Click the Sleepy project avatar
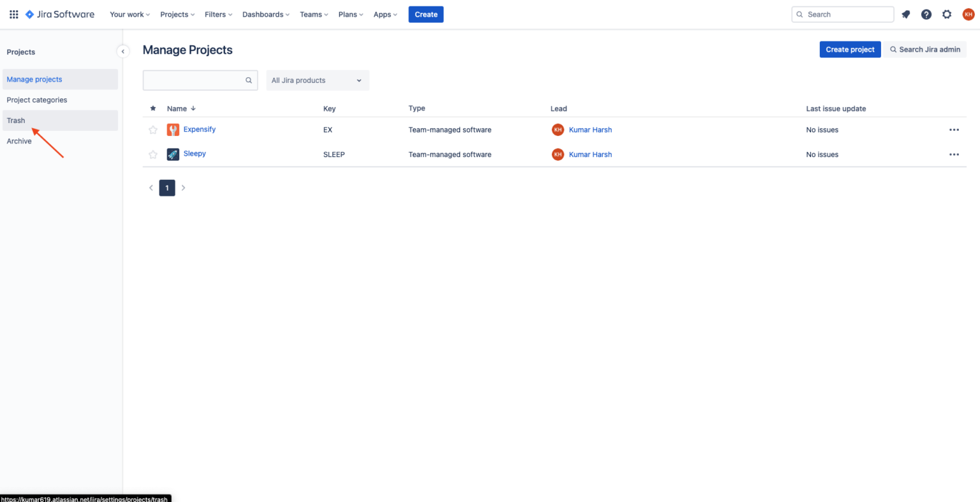Viewport: 980px width, 502px height. (173, 154)
